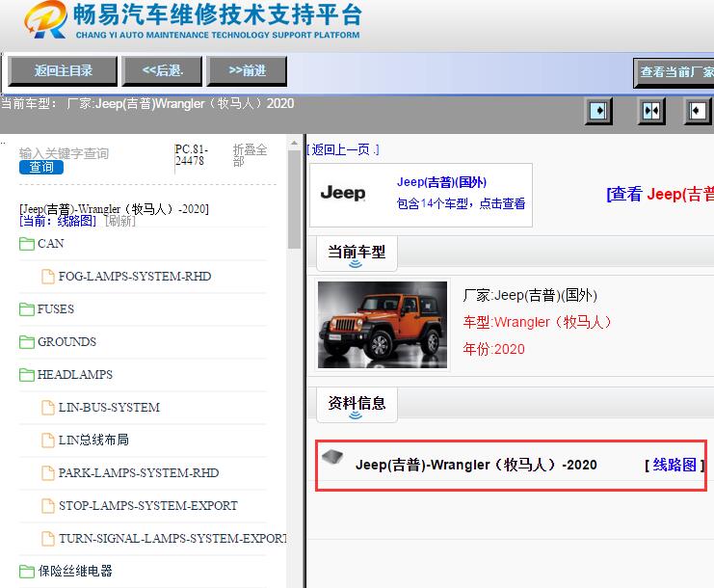The width and height of the screenshot is (714, 588).
Task: Click the 车型:Wrangler（牧马人） text
Action: point(538,322)
